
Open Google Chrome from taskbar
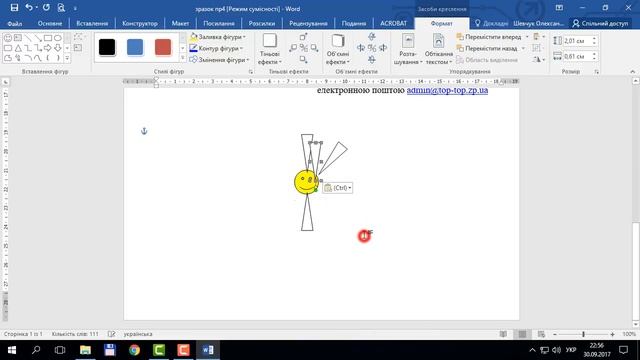click(134, 350)
